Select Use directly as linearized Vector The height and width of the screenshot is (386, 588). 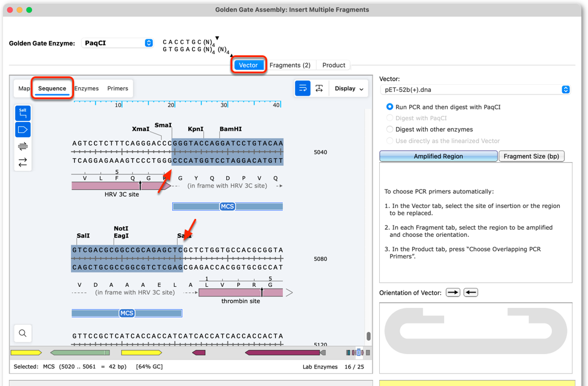click(x=443, y=141)
